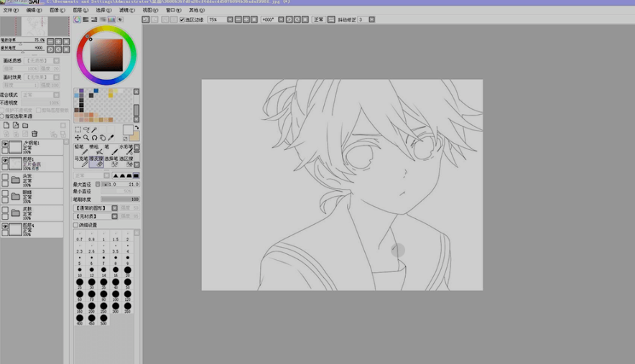Choose the watercolor (水彩笔) brush
Screen dimensions: 635x364
coord(126,149)
